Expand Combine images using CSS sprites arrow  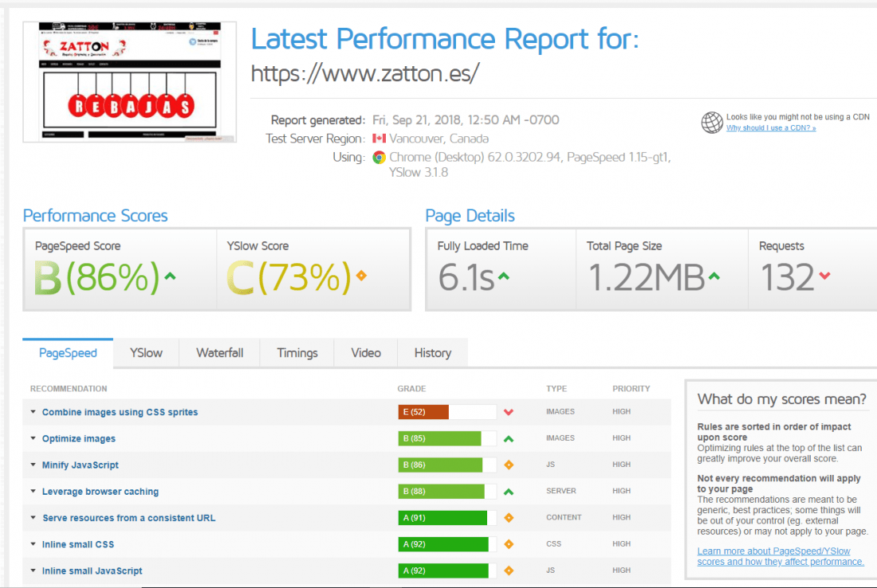point(33,412)
